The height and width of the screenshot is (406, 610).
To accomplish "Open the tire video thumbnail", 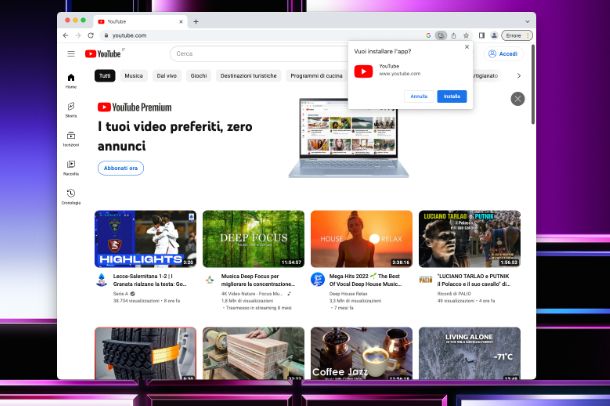I will pos(145,353).
